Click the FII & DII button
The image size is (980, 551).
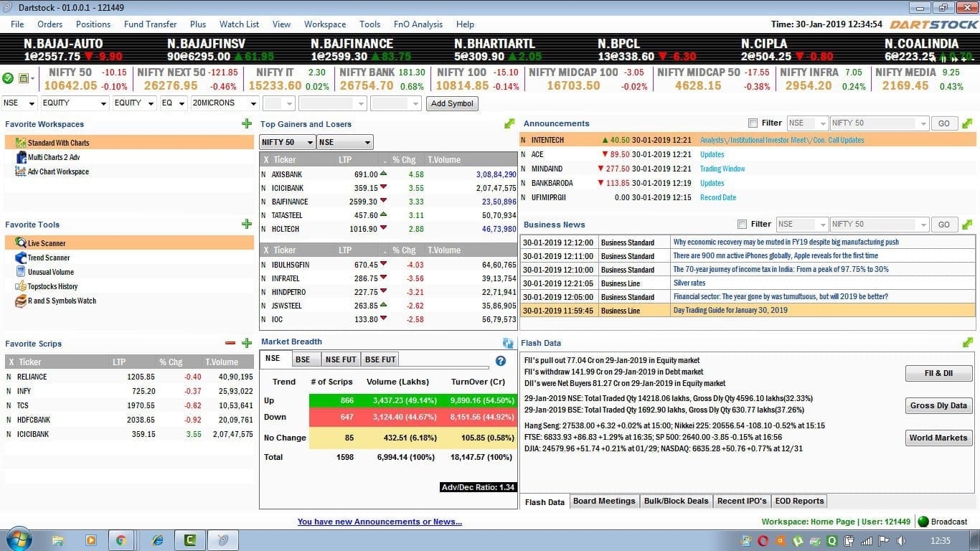pyautogui.click(x=938, y=373)
